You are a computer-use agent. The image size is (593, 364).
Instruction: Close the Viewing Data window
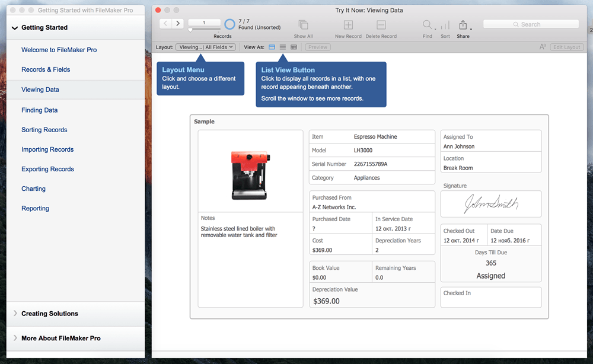coord(158,10)
